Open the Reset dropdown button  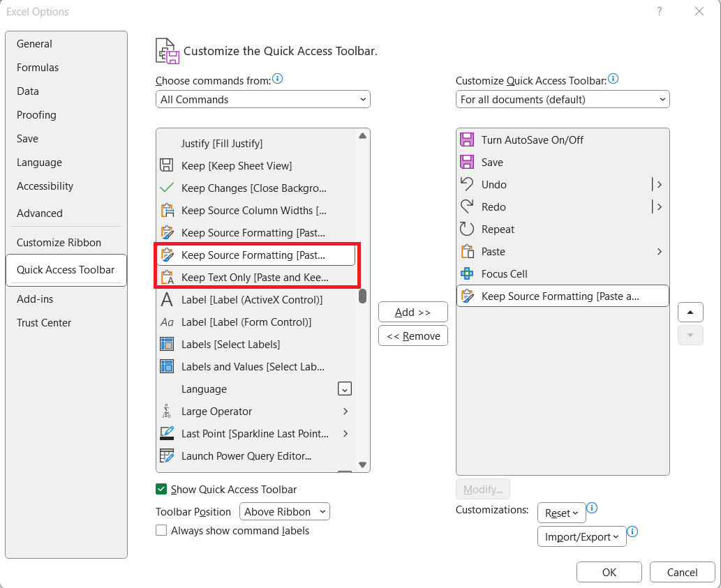[x=561, y=513]
